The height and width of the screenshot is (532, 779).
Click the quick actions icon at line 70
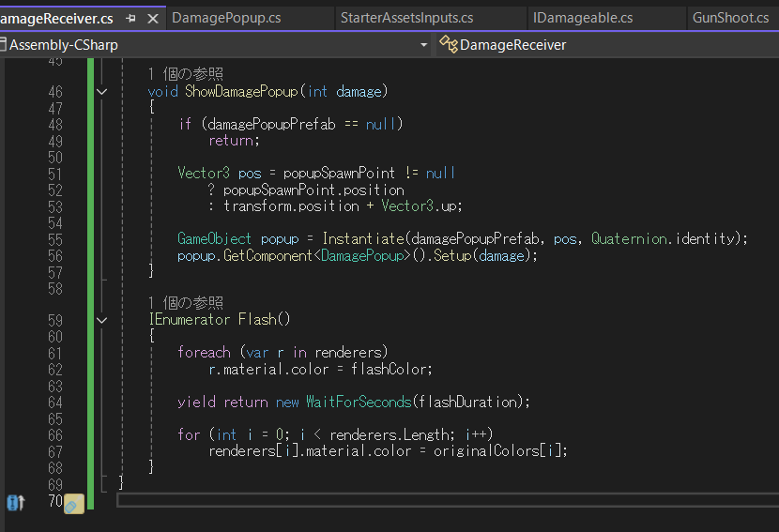(x=73, y=504)
